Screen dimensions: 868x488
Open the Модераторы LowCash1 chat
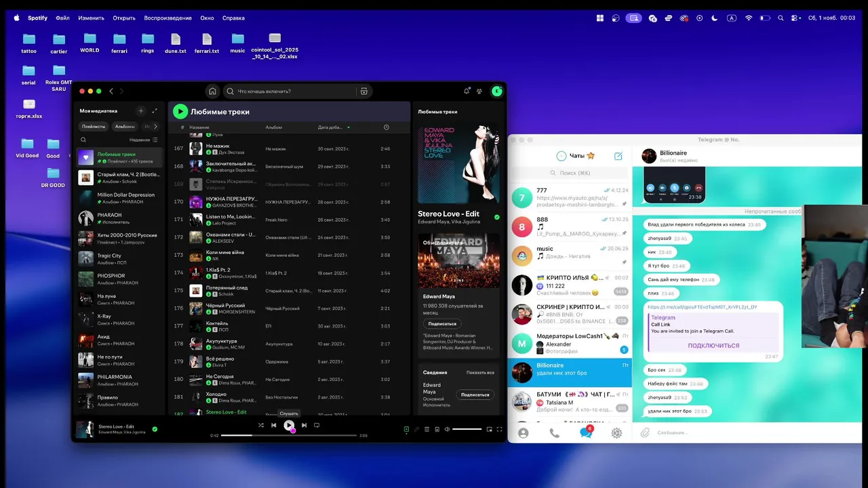coord(570,343)
